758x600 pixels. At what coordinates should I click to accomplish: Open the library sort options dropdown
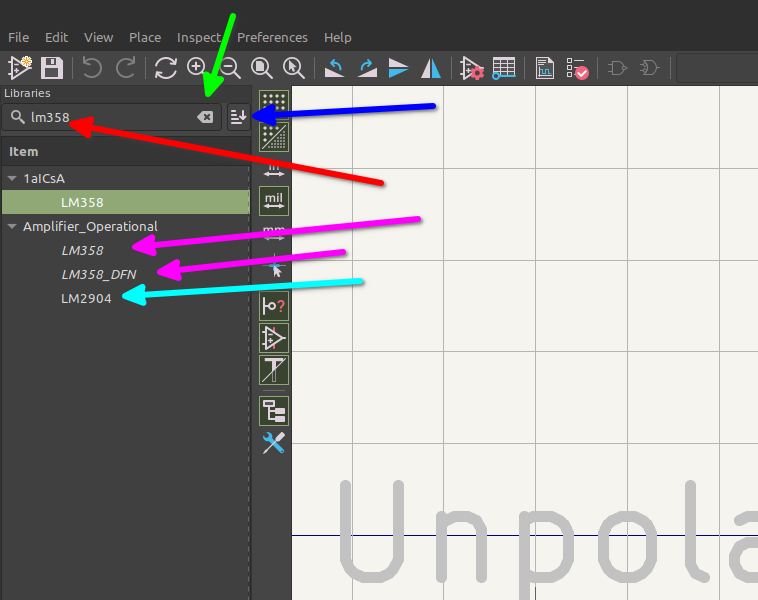click(x=238, y=117)
